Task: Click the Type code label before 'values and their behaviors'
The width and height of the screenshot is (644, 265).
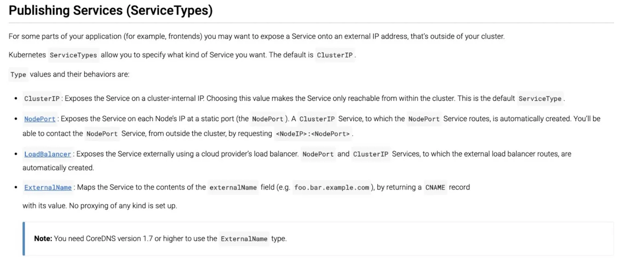Action: point(18,74)
